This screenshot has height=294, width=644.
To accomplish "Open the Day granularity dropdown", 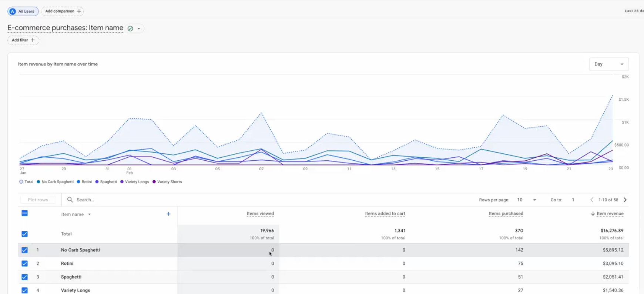I will coord(609,64).
